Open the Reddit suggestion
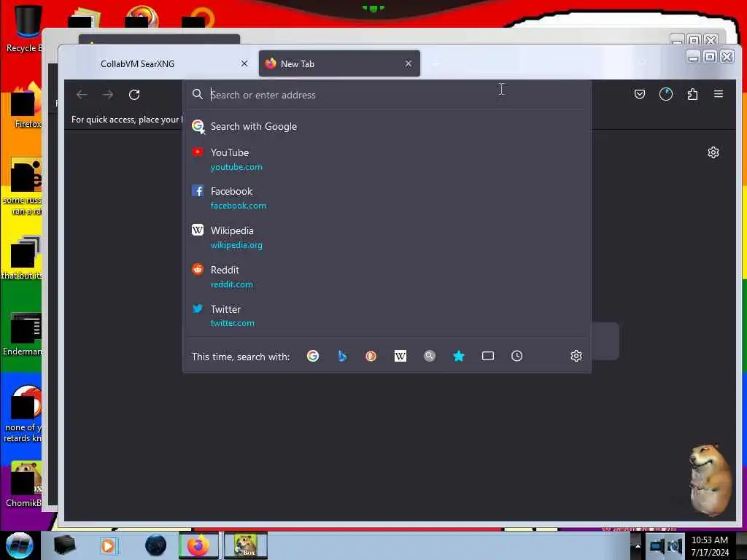The image size is (747, 560). [387, 276]
